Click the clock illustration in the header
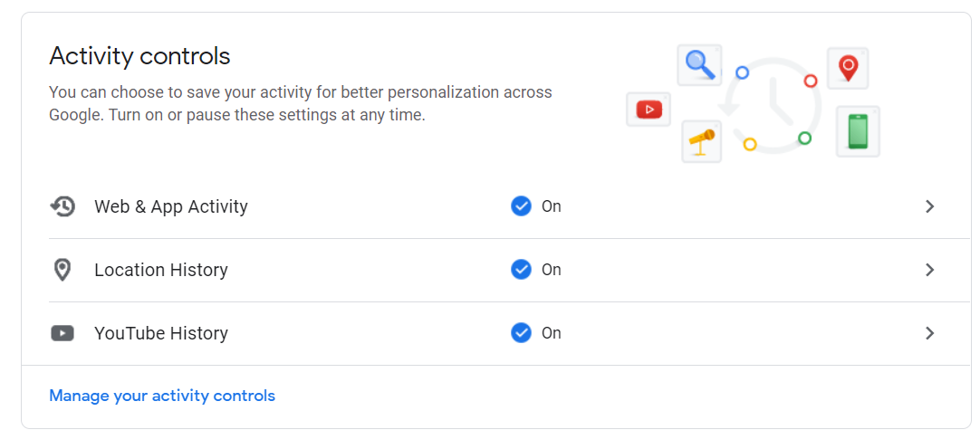Screen dimensions: 980x430 pos(774,104)
